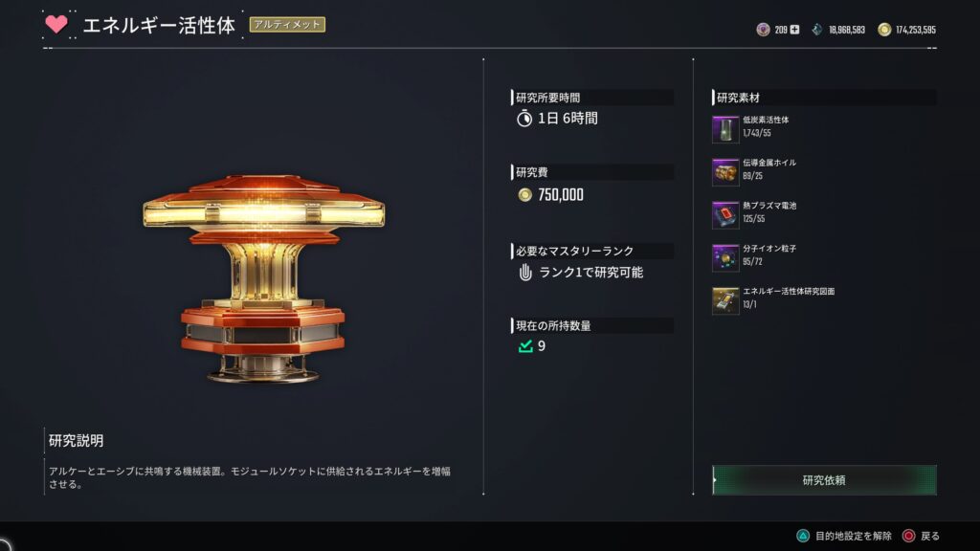Click the 戻る circle back prompt

(922, 536)
